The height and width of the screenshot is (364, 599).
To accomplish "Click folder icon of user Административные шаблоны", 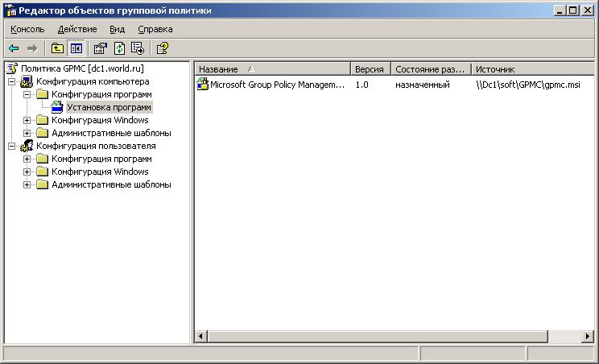I will 42,184.
